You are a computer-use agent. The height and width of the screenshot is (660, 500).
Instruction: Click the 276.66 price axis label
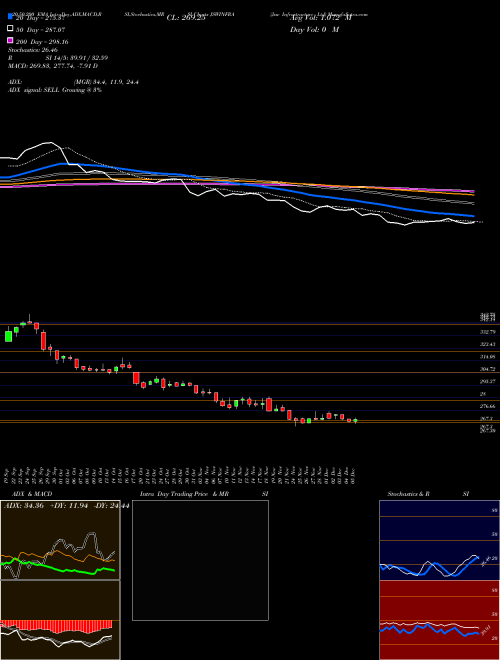coord(487,406)
